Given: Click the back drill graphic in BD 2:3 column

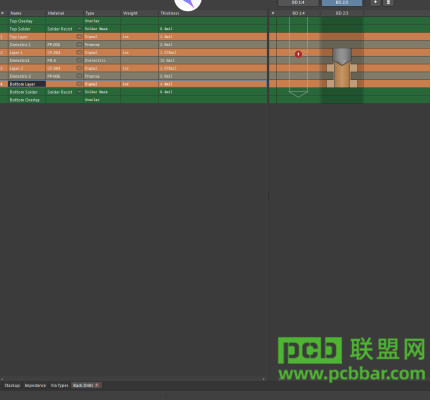Looking at the screenshot, I should coord(342,68).
